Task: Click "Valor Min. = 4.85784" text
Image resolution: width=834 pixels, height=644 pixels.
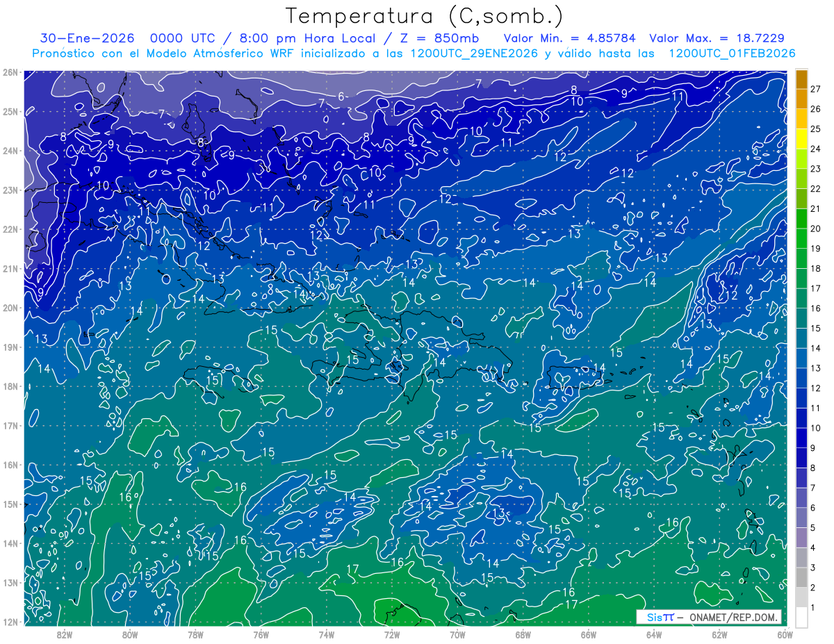Action: [x=570, y=38]
